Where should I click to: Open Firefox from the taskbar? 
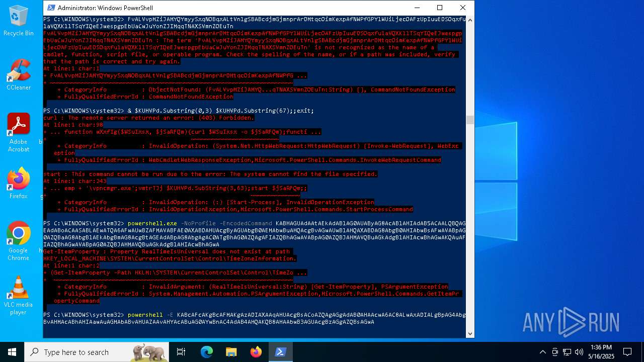coord(256,352)
